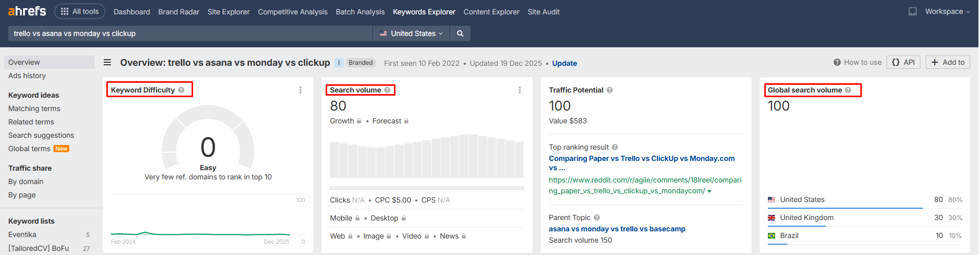Expand the reddit URL dropdown arrow
The height and width of the screenshot is (255, 980).
[x=709, y=191]
